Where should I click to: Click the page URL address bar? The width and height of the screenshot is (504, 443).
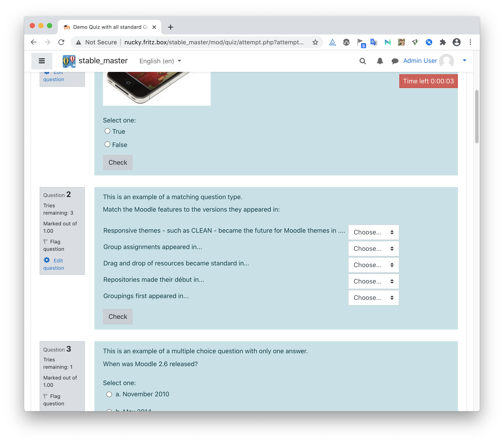click(x=214, y=42)
